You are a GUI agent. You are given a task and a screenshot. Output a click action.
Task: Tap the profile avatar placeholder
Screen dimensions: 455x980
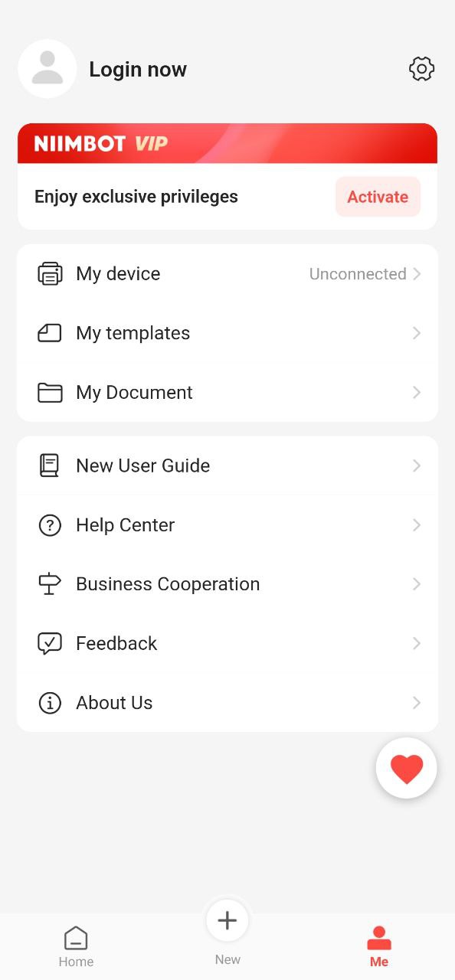coord(47,69)
